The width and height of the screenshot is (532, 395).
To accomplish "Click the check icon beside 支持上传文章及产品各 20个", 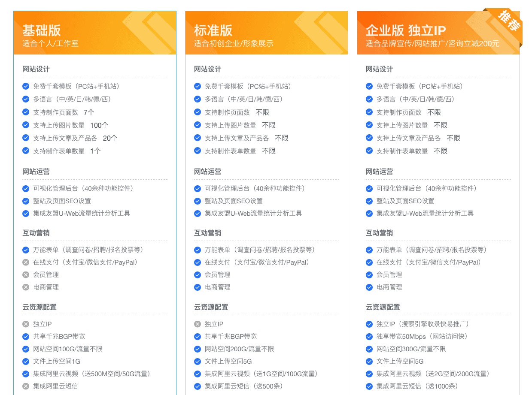I will [26, 138].
